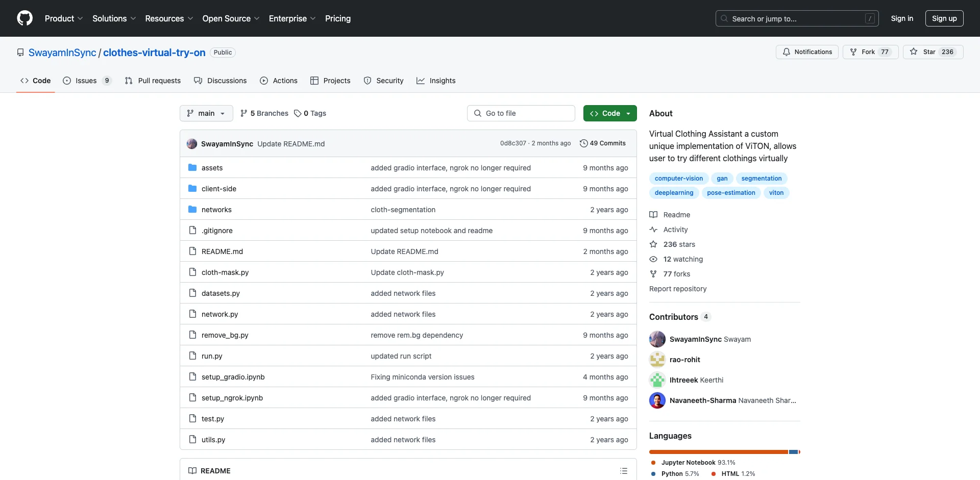The height and width of the screenshot is (480, 980).
Task: Open the Projects tab
Action: [x=330, y=81]
